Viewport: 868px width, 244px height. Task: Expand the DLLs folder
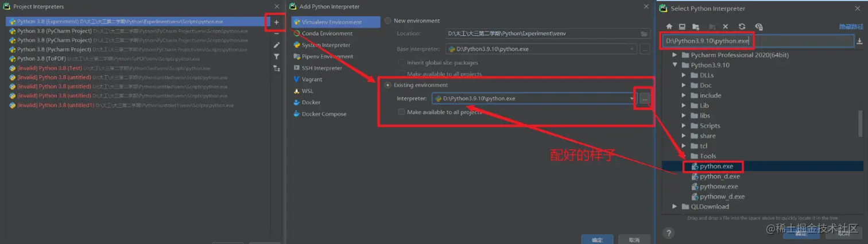[684, 75]
